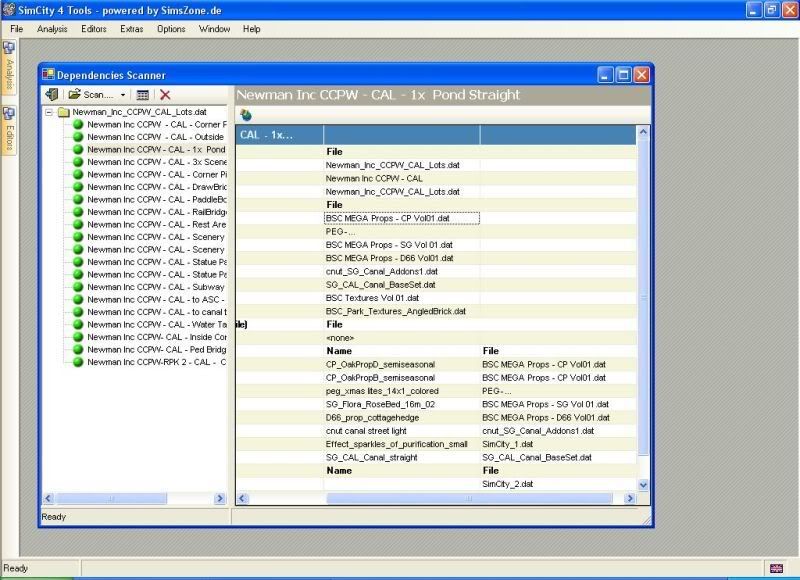Select the CP_OakPropD_semiseasonal cell
This screenshot has width=800, height=580.
point(402,364)
